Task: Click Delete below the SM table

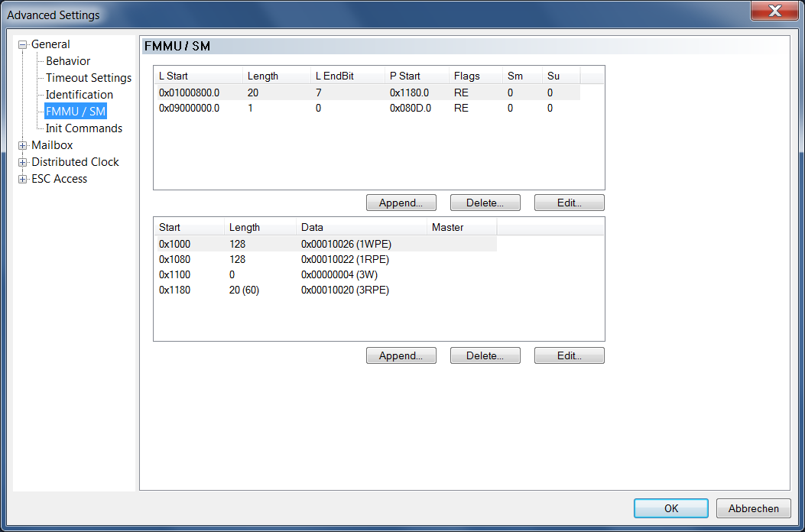Action: tap(485, 355)
